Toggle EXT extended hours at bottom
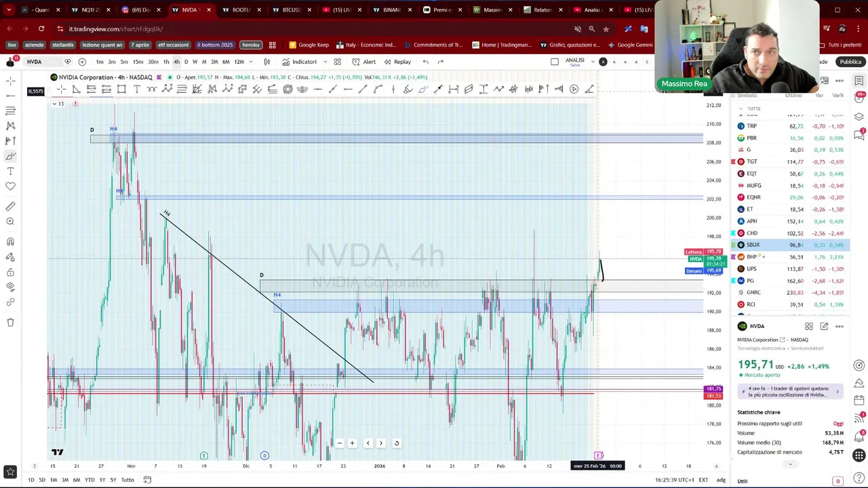 (703, 480)
